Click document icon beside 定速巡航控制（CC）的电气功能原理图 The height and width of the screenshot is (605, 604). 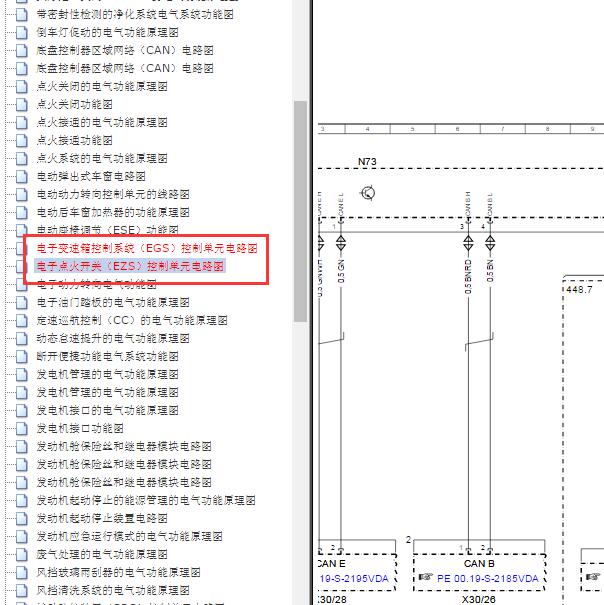[x=22, y=321]
